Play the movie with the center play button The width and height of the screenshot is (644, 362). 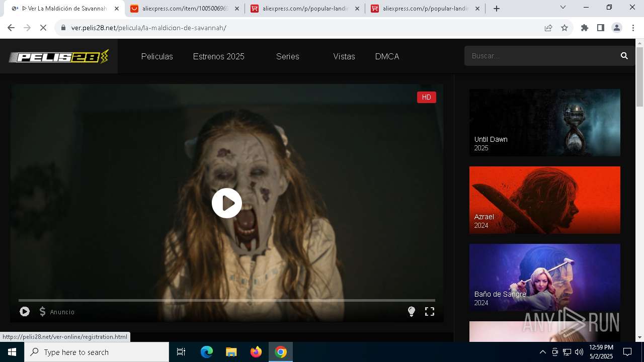click(x=227, y=203)
